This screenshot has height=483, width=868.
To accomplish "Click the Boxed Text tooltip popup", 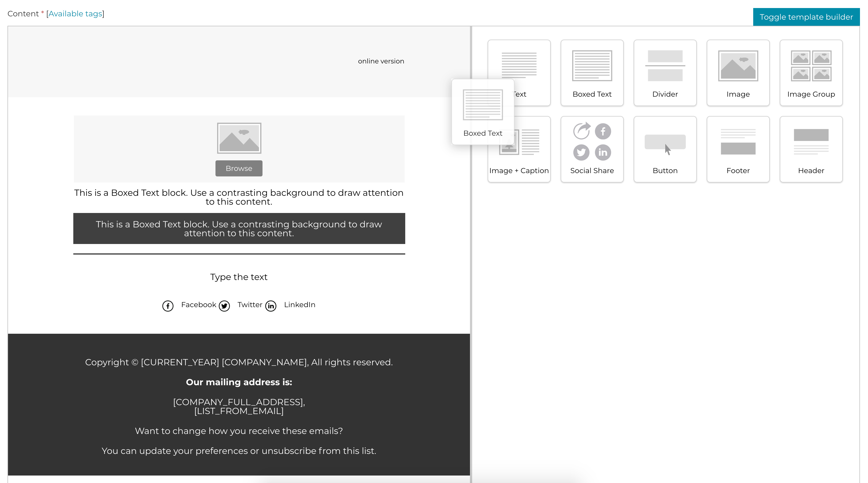I will (x=482, y=113).
